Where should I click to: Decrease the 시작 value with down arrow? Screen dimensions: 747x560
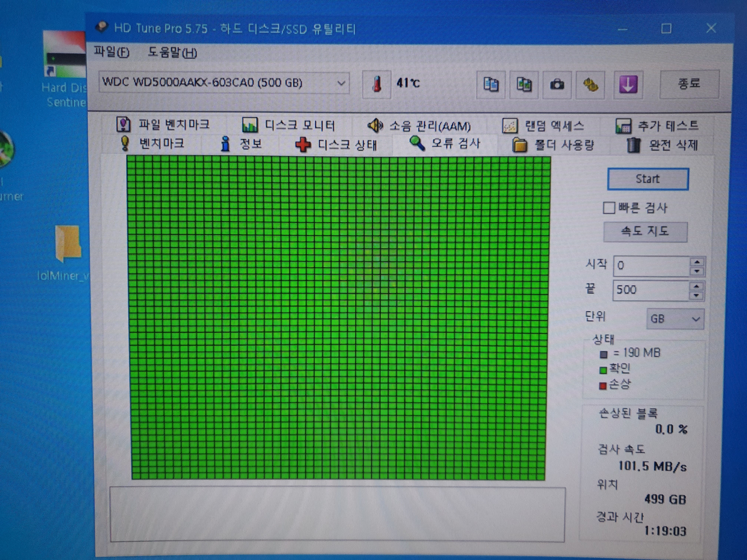[x=697, y=271]
